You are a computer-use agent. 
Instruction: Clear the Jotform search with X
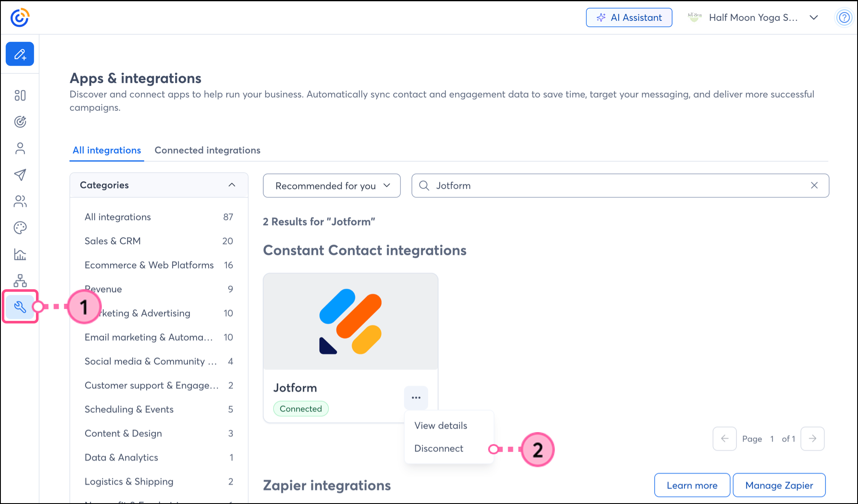tap(814, 185)
